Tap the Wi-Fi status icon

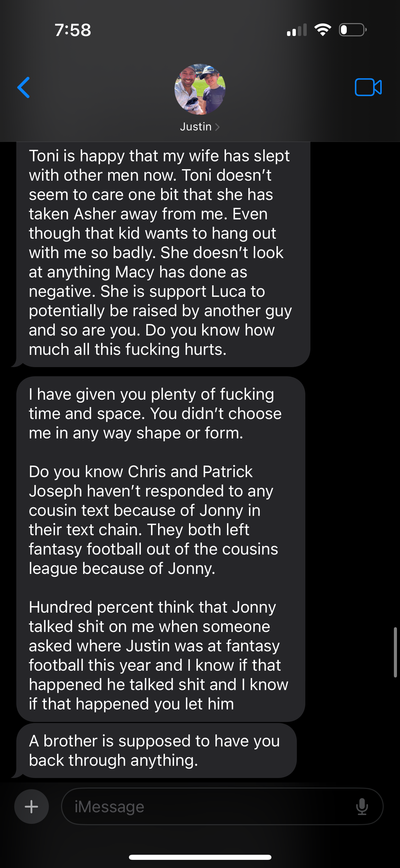pyautogui.click(x=323, y=30)
